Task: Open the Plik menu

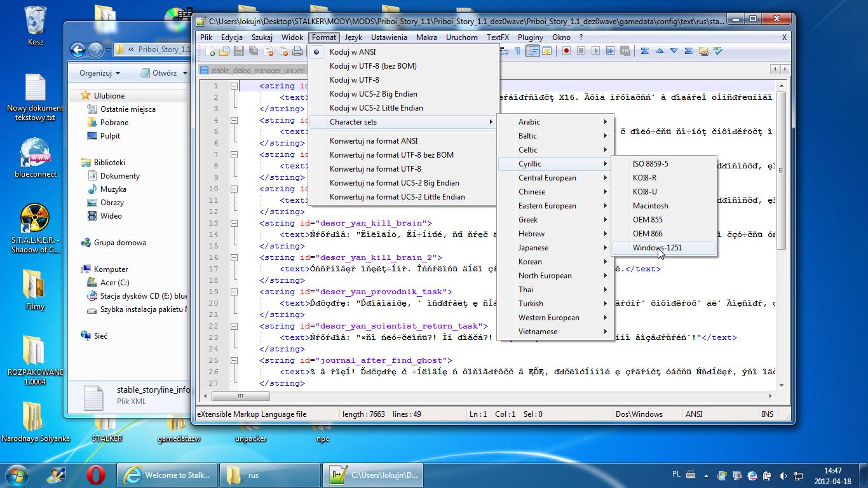Action: click(207, 37)
